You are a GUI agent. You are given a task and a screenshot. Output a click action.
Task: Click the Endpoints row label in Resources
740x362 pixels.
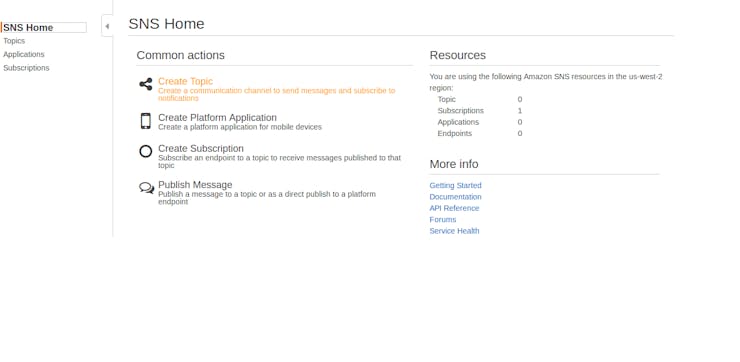pos(454,133)
